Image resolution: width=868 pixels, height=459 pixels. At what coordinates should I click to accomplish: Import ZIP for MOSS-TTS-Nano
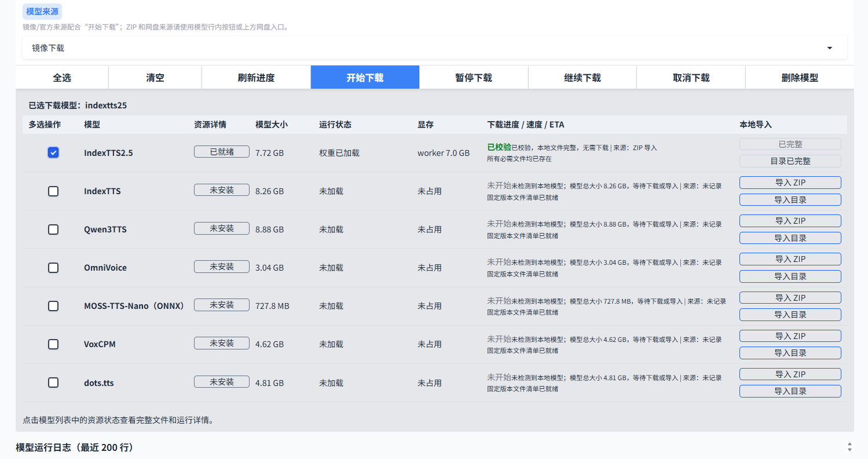[x=790, y=298]
